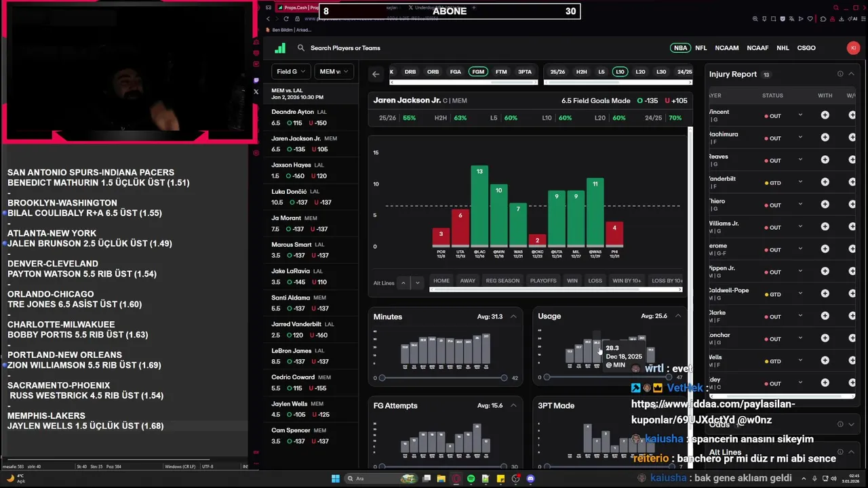Select the L20 games range

tap(640, 72)
